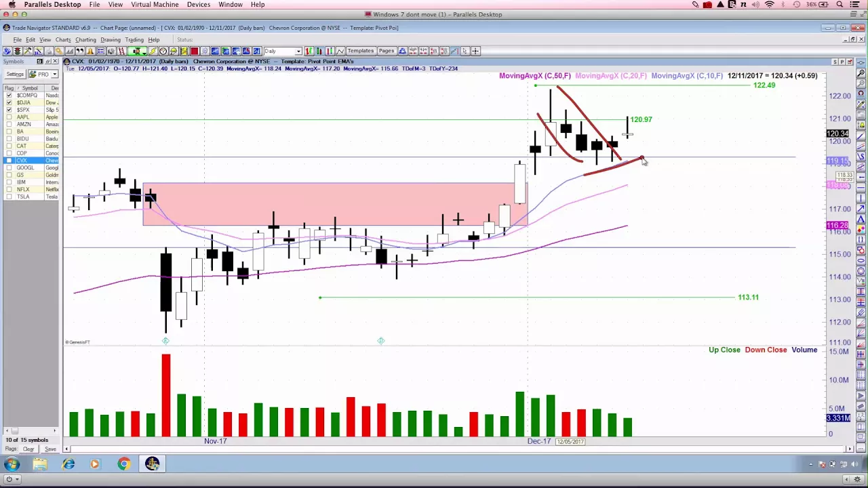The width and height of the screenshot is (868, 488).
Task: Click the 'P' button atop price axis
Action: (x=842, y=62)
